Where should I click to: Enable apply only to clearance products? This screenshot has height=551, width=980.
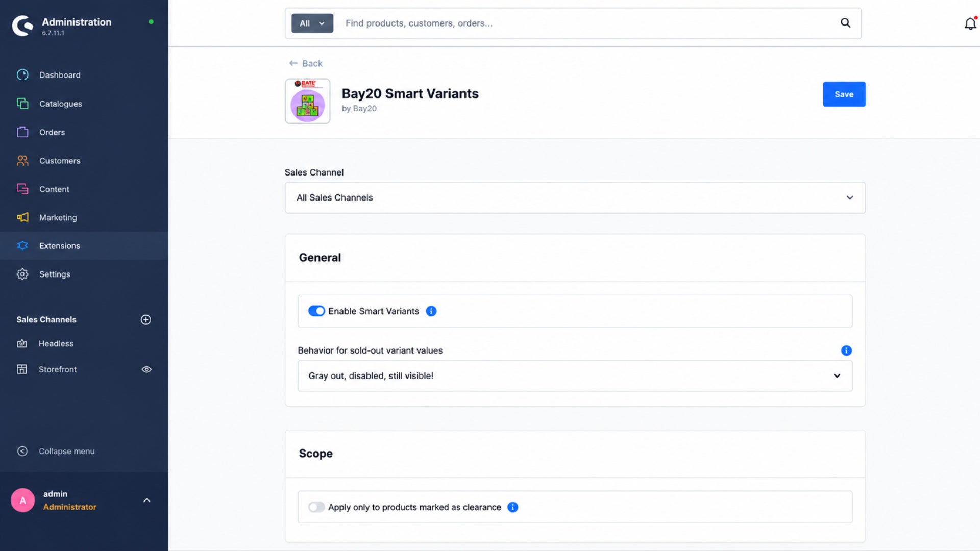pos(316,507)
